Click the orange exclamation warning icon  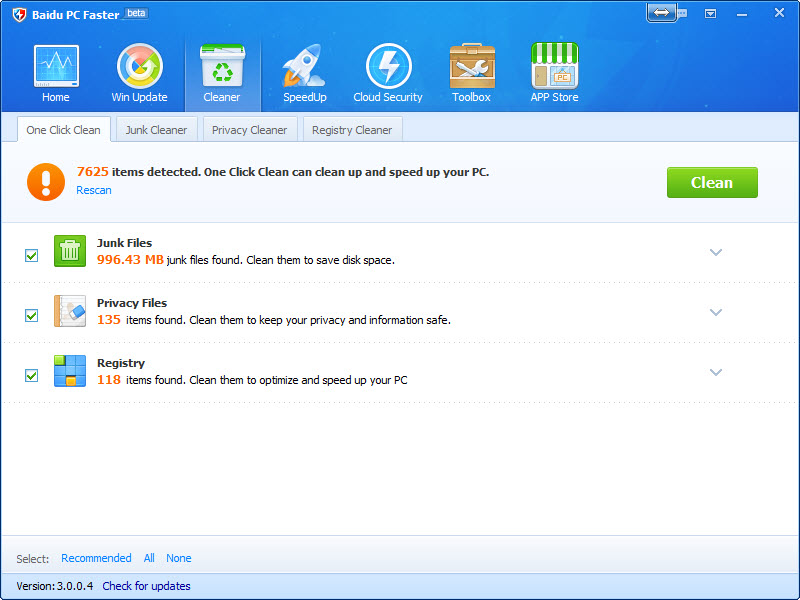[x=46, y=182]
